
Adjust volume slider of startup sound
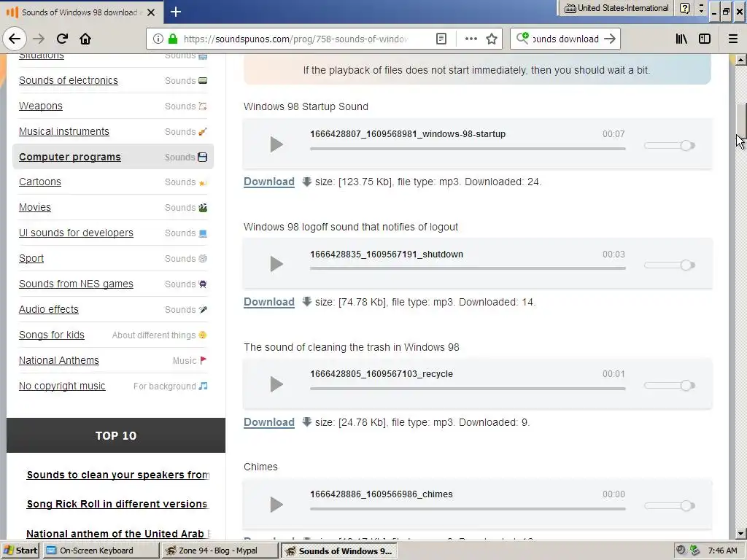670,145
